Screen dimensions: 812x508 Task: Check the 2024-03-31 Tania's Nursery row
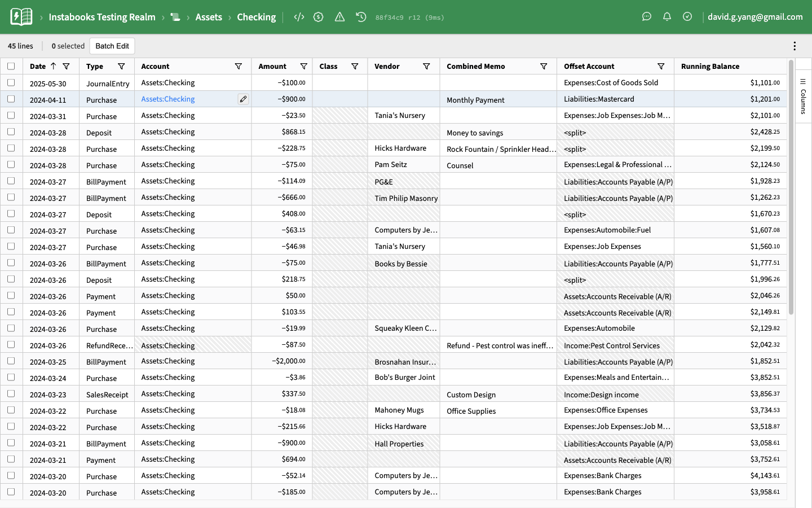click(11, 115)
